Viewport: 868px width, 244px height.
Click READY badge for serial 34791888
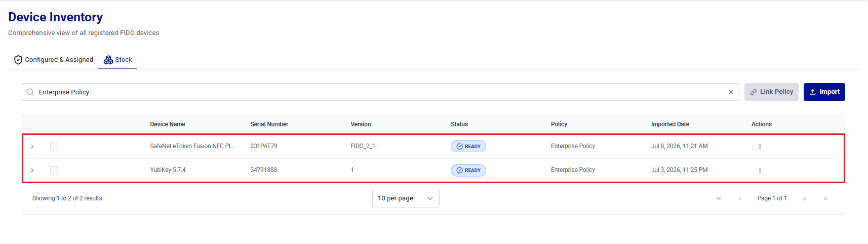pos(468,170)
